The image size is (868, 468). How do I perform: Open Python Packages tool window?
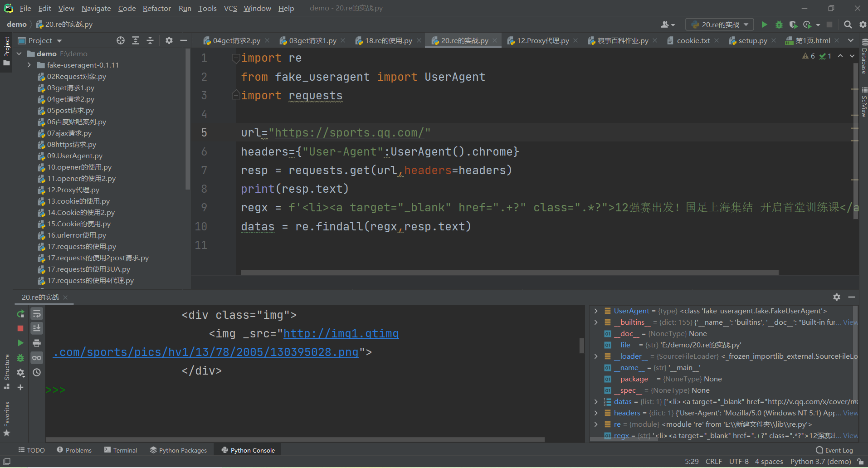(178, 450)
